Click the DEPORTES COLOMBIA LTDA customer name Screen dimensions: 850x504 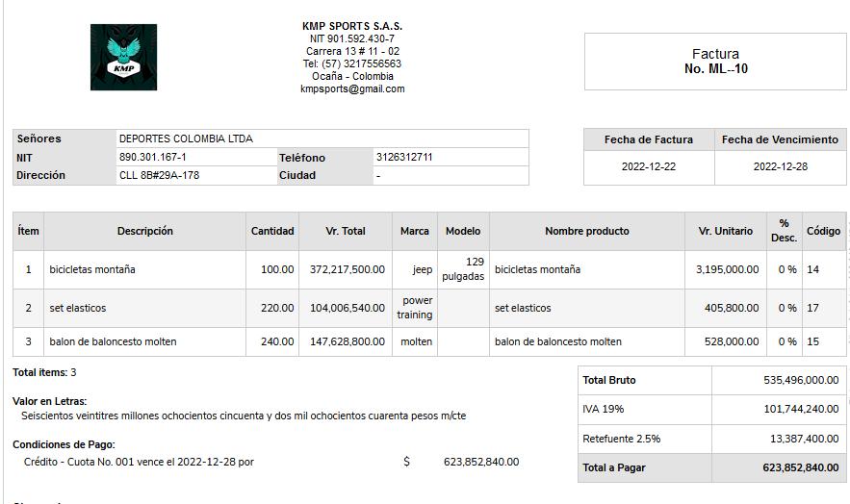tap(186, 139)
